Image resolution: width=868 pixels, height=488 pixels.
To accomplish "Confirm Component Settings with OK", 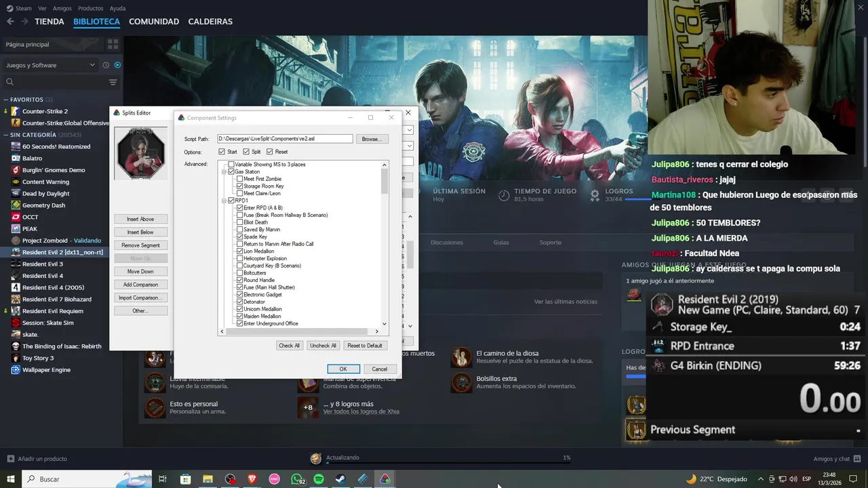I will pyautogui.click(x=343, y=369).
